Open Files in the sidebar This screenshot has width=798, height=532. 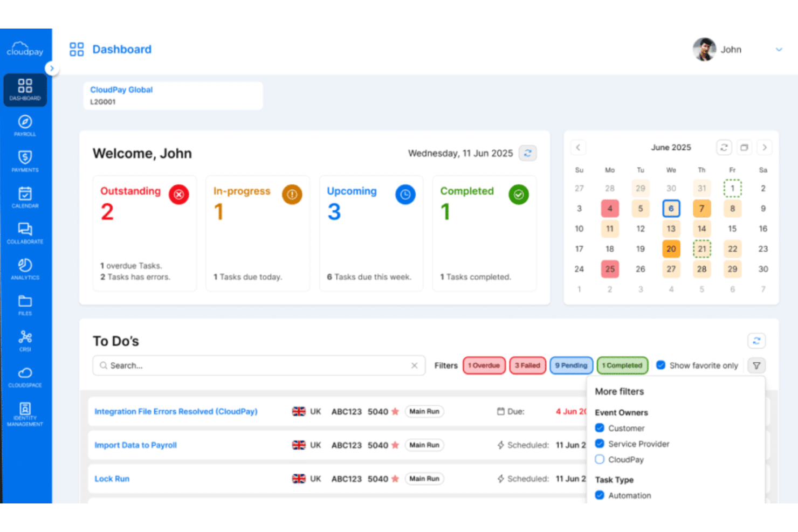[25, 305]
